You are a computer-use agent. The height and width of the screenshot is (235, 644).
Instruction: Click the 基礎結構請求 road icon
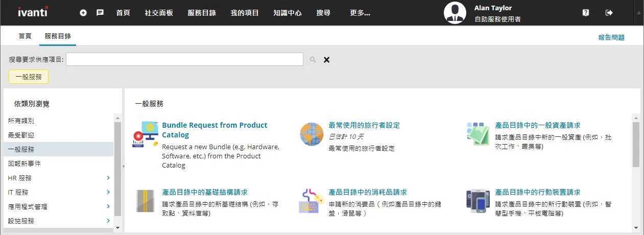(146, 201)
